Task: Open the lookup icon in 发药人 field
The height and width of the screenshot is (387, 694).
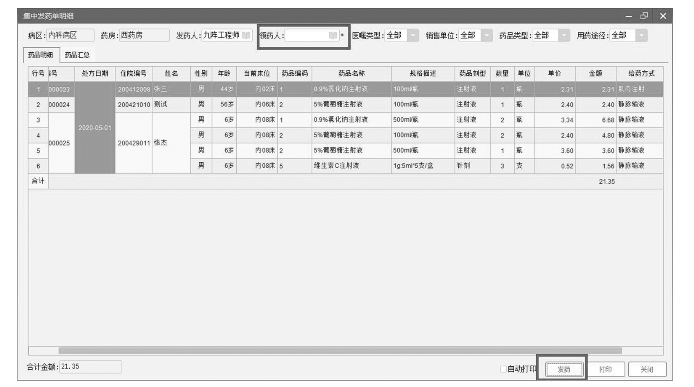Action: tap(246, 35)
